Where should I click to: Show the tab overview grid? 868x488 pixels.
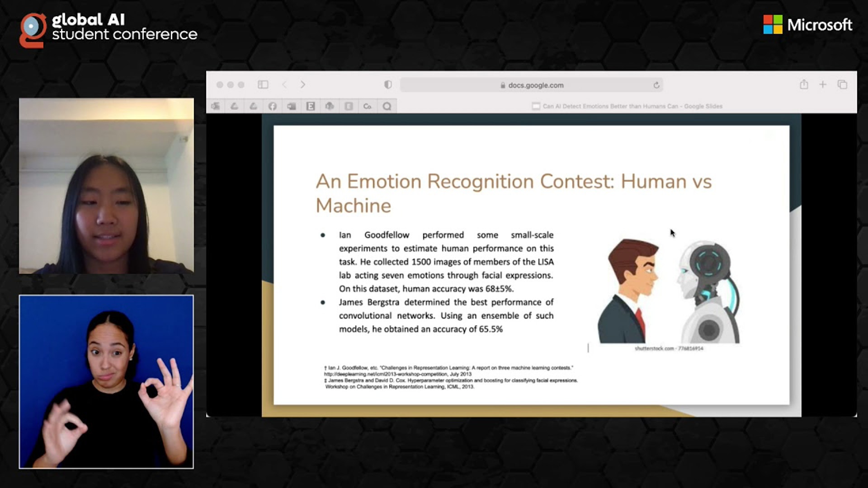pos(842,84)
